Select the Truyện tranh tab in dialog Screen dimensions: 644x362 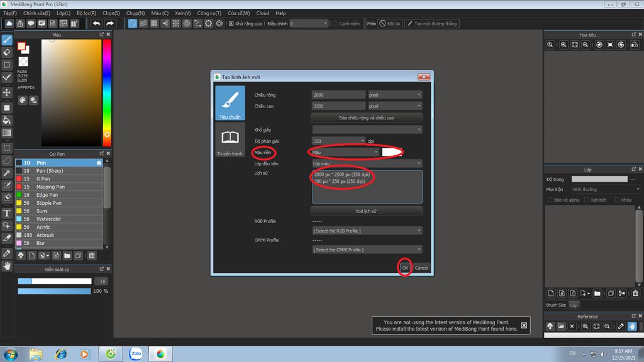(x=230, y=140)
